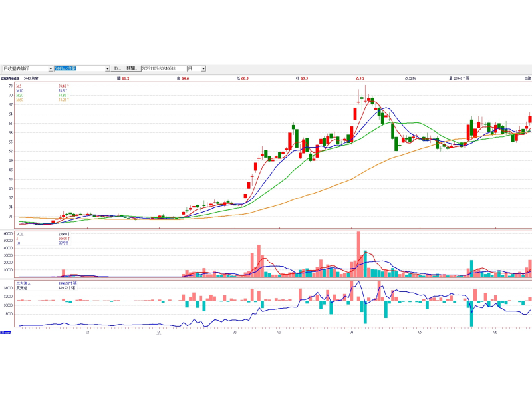Click the MA60 legend label
Viewport: 532px width, 399px height.
(21, 99)
